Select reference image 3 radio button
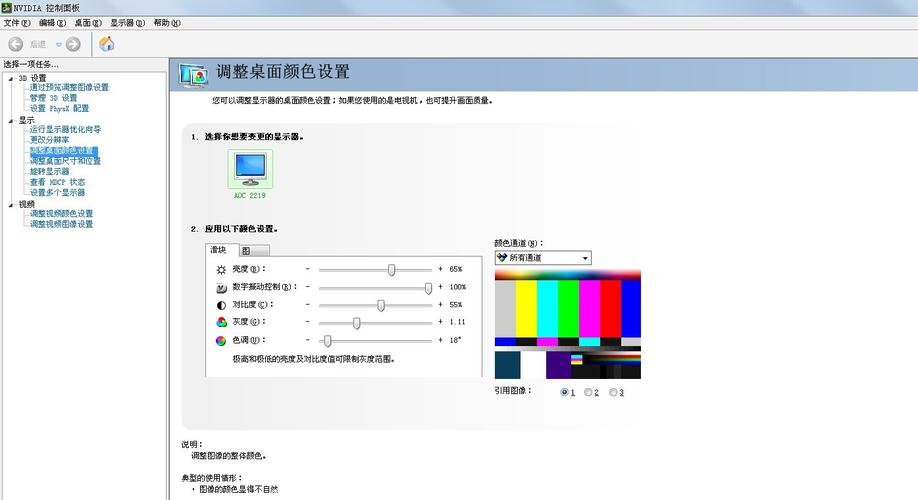 (613, 392)
